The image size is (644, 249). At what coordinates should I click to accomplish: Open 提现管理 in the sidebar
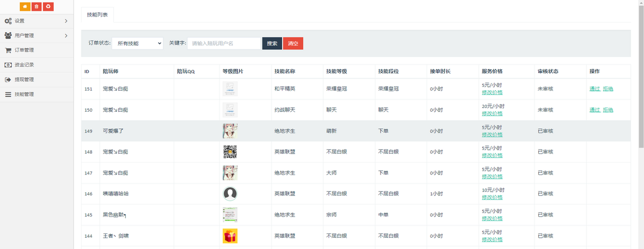point(24,79)
